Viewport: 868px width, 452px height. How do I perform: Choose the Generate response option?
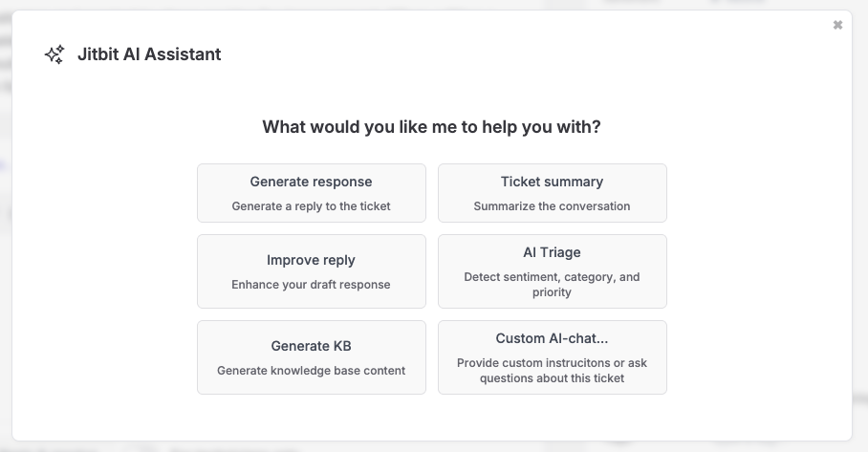(311, 182)
